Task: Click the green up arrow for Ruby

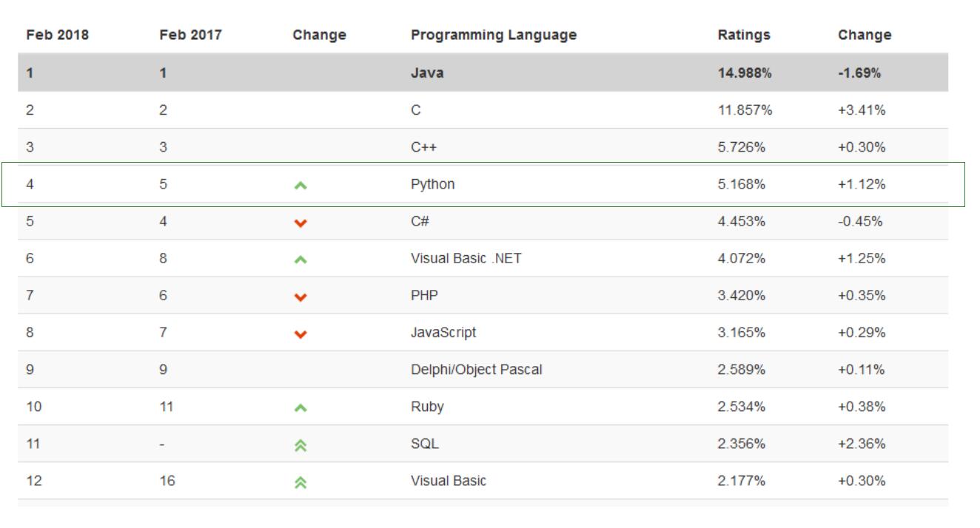Action: [x=300, y=407]
